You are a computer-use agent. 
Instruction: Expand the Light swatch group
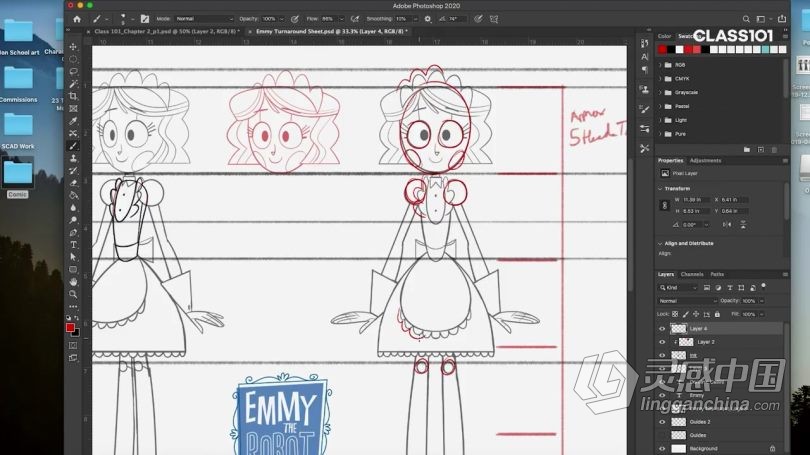(x=660, y=120)
